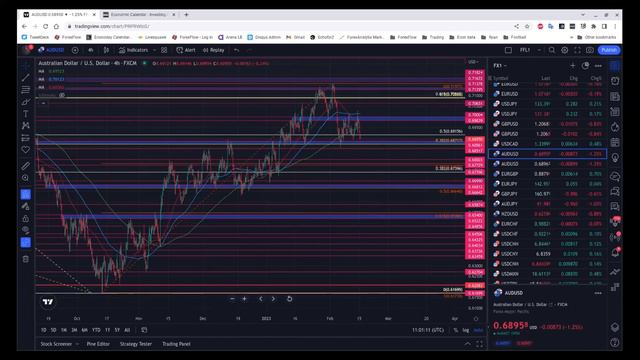Click the quick search magnifier icon
The image size is (640, 360).
552,50
